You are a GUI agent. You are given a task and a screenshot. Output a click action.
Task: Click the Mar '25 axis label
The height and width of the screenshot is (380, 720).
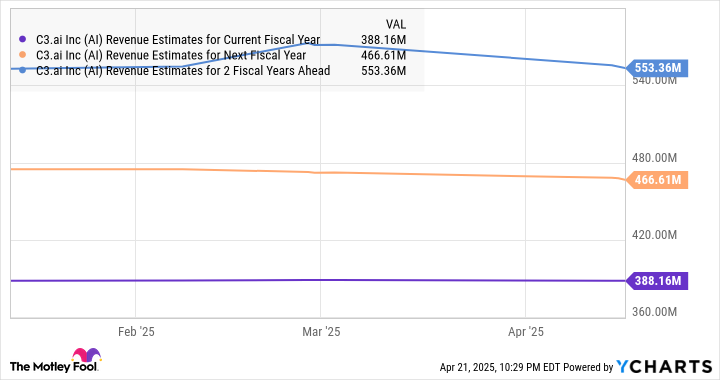(x=321, y=332)
